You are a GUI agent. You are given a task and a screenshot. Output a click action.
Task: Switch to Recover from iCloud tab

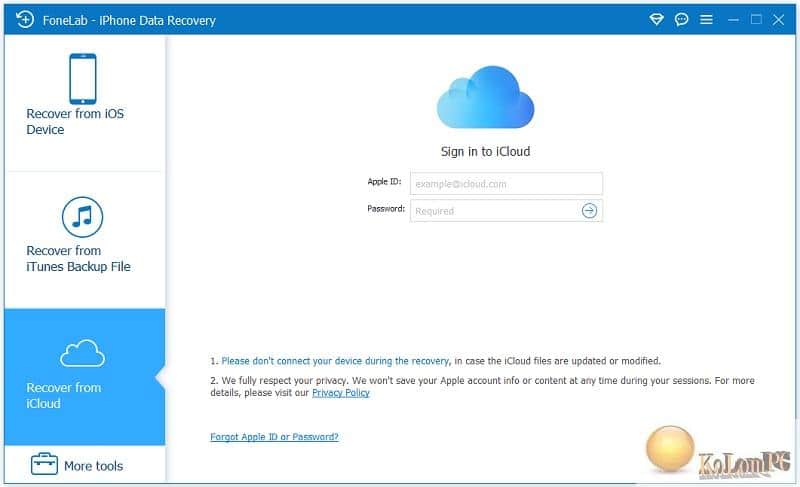(x=85, y=377)
